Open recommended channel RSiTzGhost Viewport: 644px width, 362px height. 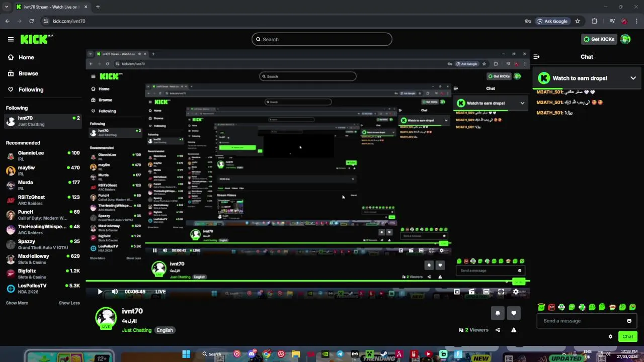point(43,200)
